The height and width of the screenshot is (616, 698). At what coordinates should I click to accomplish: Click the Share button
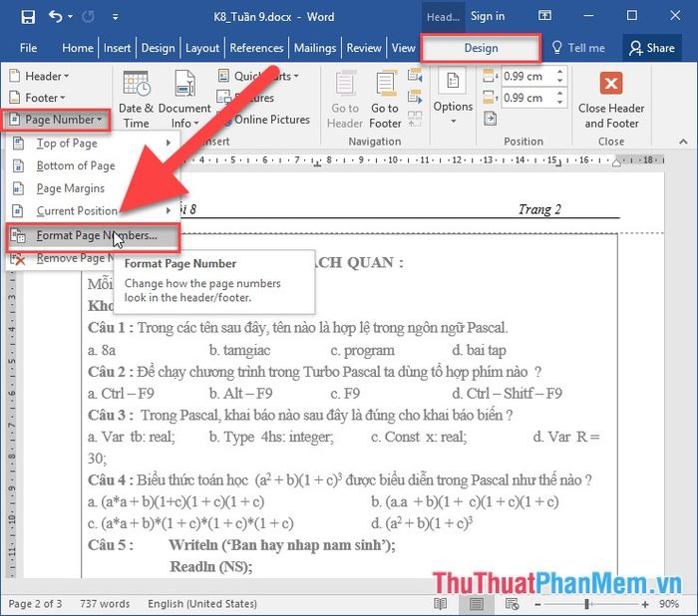[652, 48]
